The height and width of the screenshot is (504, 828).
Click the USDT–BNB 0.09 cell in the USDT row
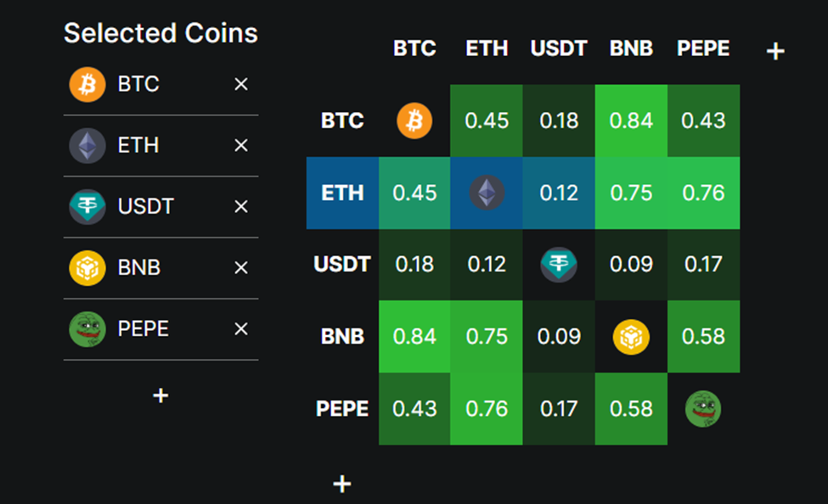tap(631, 265)
